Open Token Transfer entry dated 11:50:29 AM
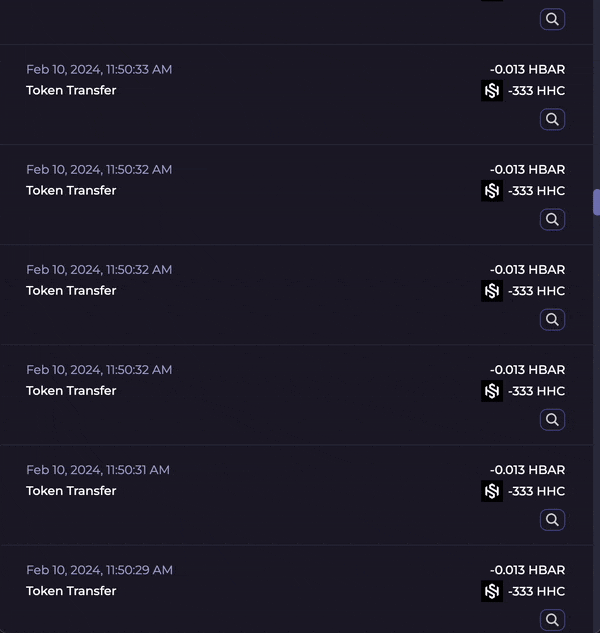The height and width of the screenshot is (633, 600). point(71,591)
